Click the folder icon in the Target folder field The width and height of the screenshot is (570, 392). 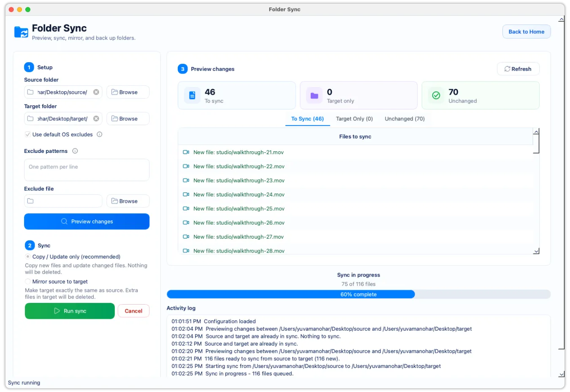(x=30, y=119)
